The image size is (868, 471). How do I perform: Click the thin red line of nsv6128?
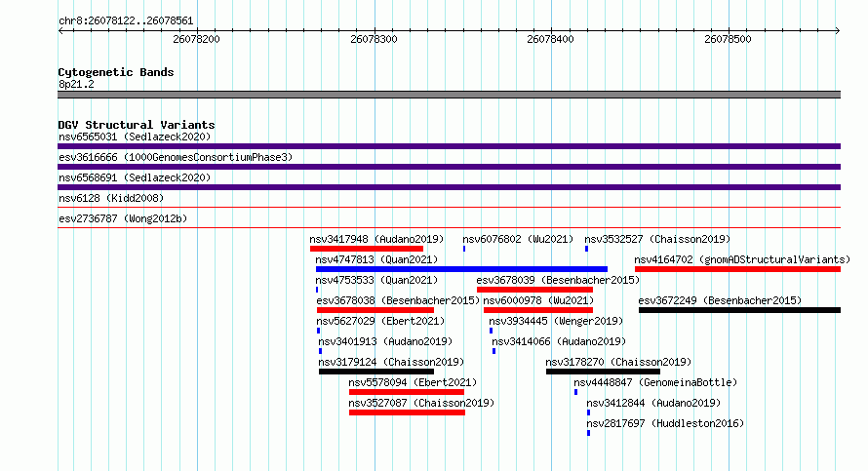tap(449, 207)
